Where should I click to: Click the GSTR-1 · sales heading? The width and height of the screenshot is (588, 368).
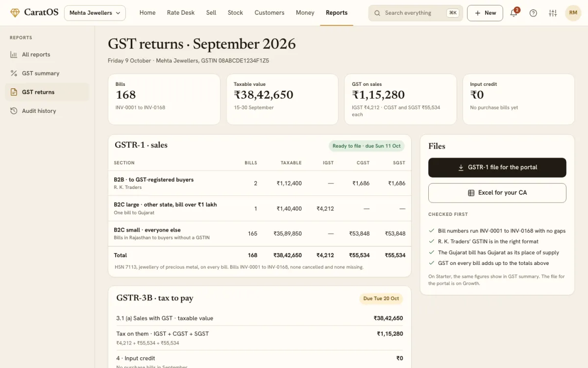[x=141, y=145]
